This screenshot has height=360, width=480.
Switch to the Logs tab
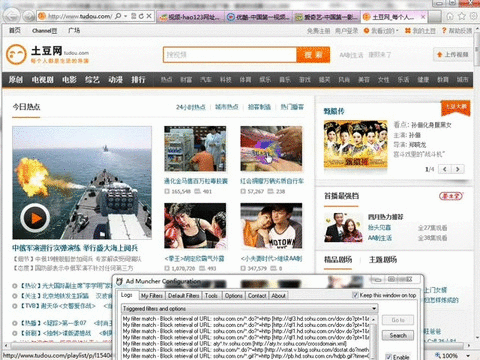click(x=127, y=295)
